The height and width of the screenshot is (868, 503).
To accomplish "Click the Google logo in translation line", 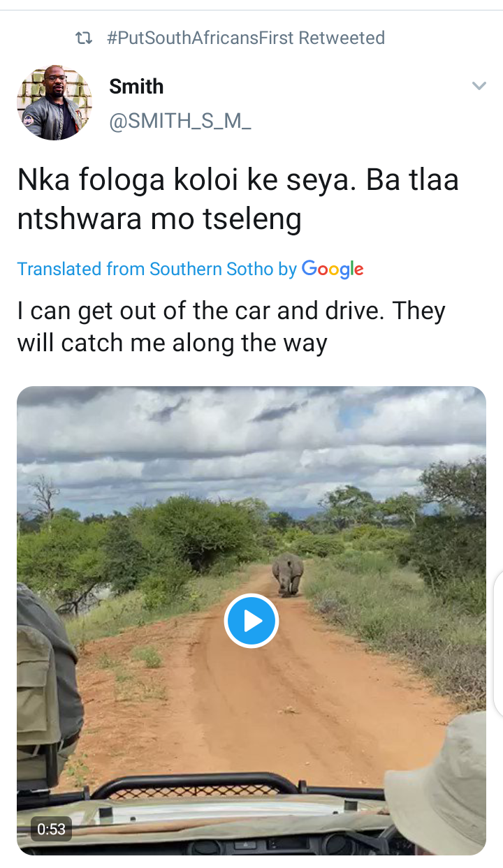I will click(x=333, y=270).
